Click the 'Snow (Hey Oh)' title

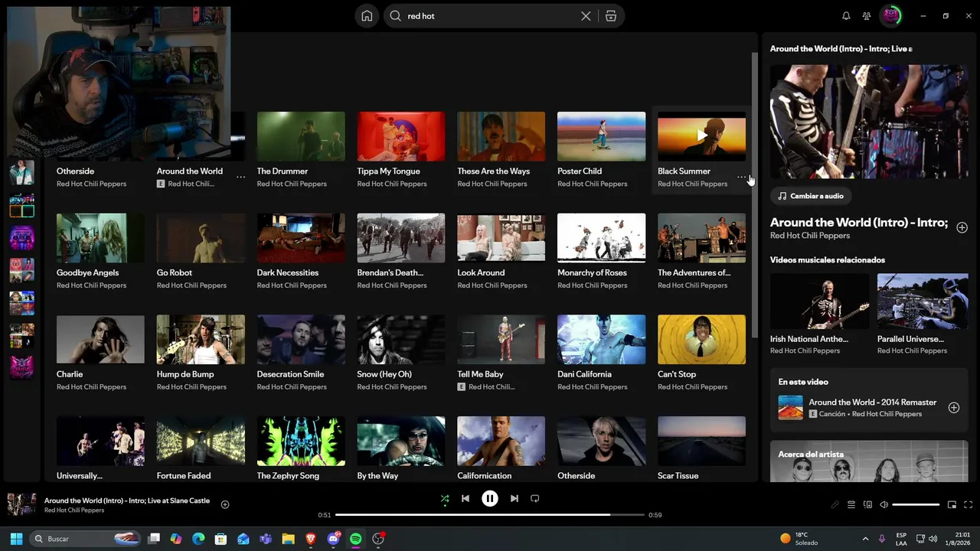(x=384, y=375)
